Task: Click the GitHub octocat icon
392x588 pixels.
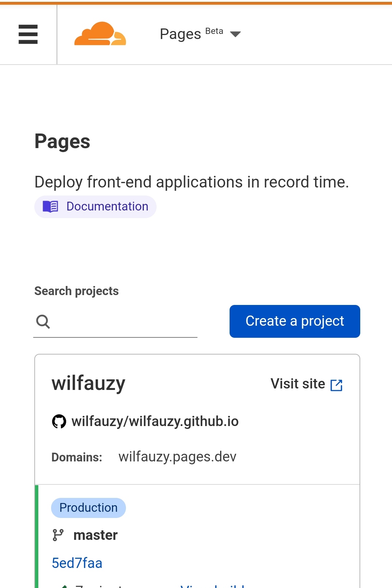Action: click(59, 421)
